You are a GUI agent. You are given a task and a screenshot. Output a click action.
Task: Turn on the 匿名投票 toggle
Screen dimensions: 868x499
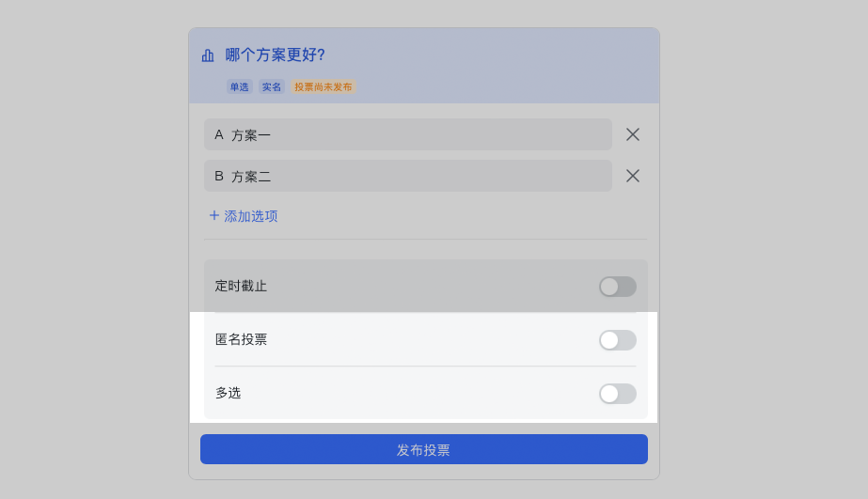coord(618,340)
